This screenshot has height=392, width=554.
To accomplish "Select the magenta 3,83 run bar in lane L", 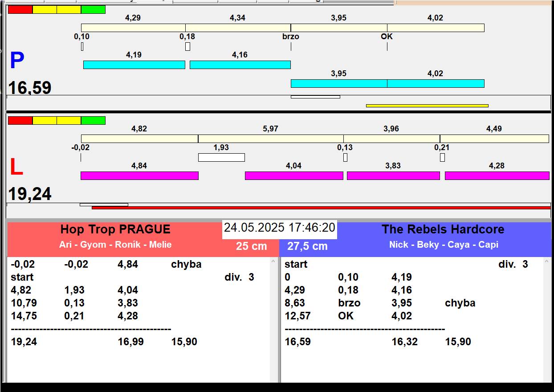I will [x=393, y=176].
